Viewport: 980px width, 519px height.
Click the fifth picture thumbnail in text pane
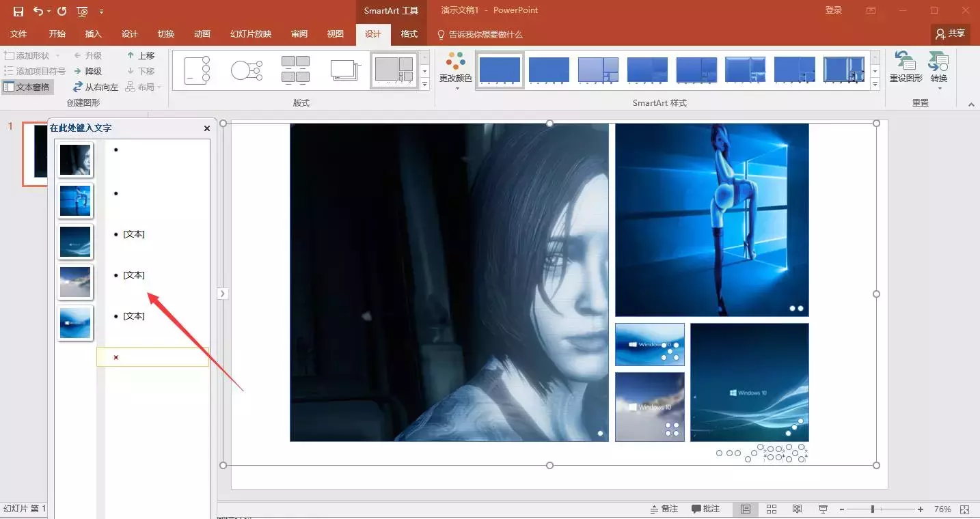[75, 323]
